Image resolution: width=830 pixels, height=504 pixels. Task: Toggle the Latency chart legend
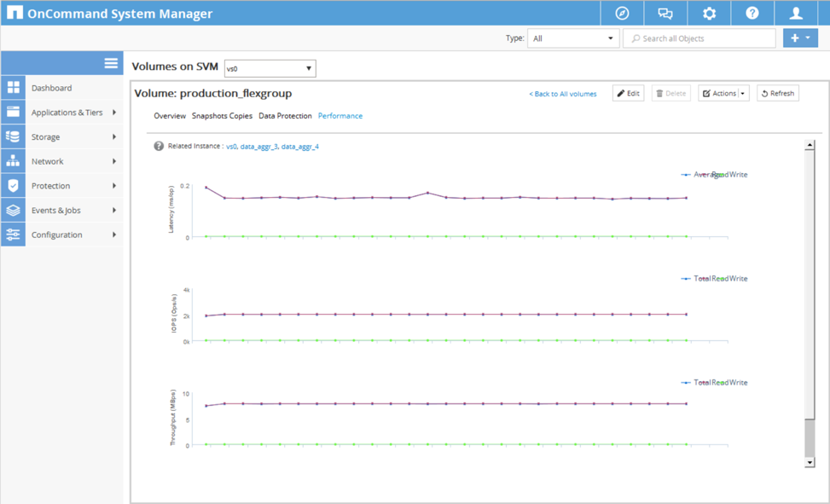(x=714, y=174)
